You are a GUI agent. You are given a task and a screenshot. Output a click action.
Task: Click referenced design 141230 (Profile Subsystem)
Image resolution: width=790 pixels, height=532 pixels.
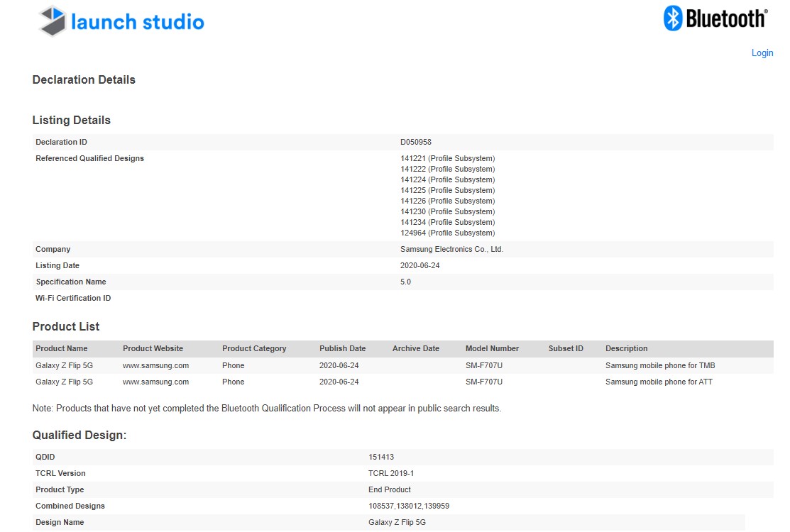point(447,211)
